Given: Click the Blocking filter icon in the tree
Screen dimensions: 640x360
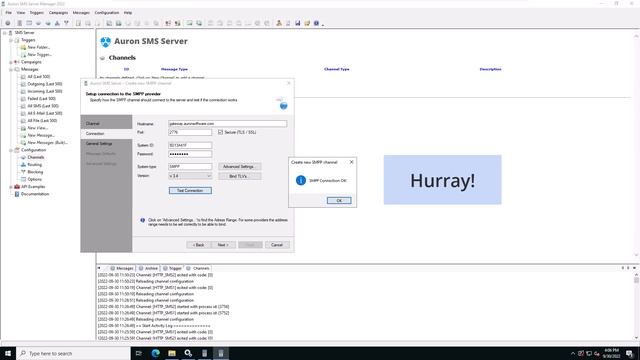Looking at the screenshot, I should click(23, 172).
